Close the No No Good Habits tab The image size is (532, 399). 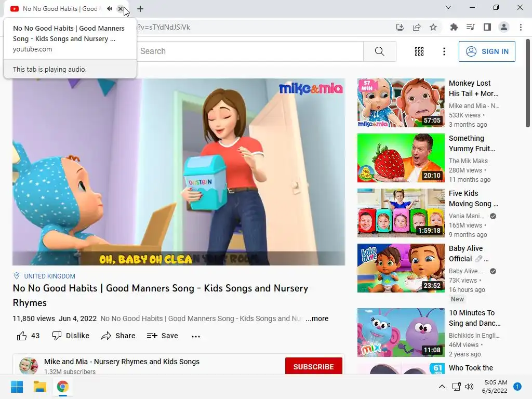[x=121, y=9]
